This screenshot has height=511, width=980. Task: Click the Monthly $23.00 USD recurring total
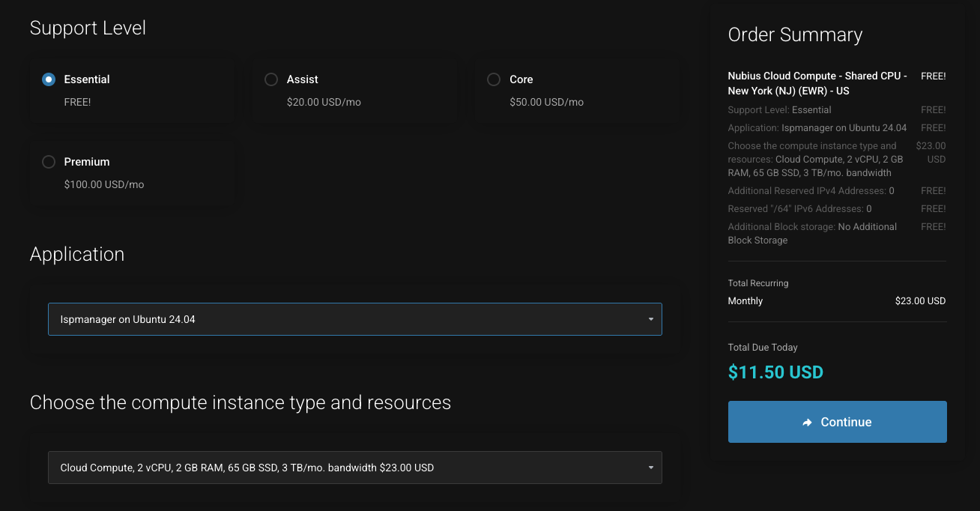920,301
